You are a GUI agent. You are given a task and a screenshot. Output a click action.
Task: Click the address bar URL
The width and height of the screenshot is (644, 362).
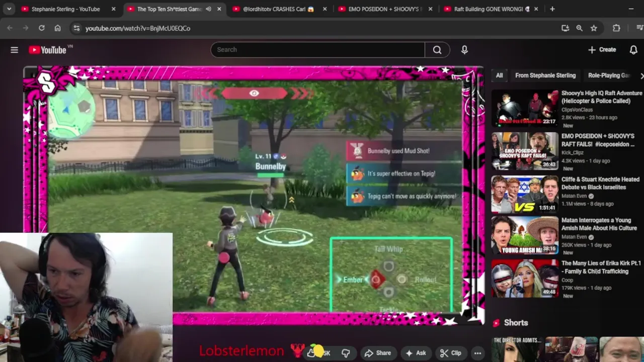click(138, 29)
